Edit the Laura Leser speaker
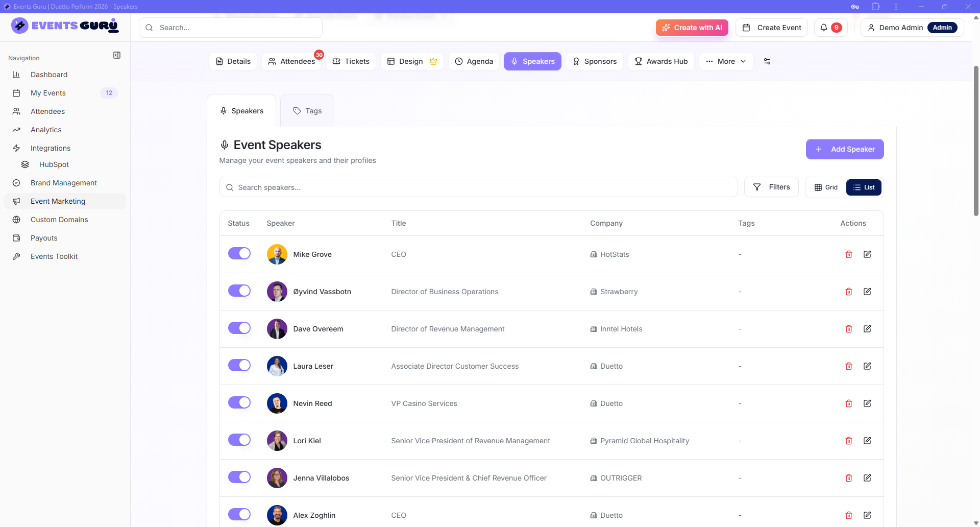The height and width of the screenshot is (527, 980). [867, 366]
